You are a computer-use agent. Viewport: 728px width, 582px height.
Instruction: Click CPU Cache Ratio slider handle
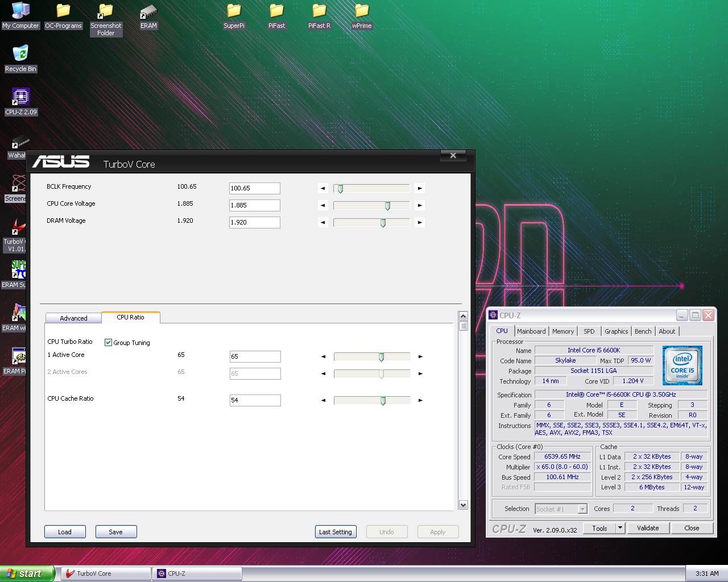383,401
